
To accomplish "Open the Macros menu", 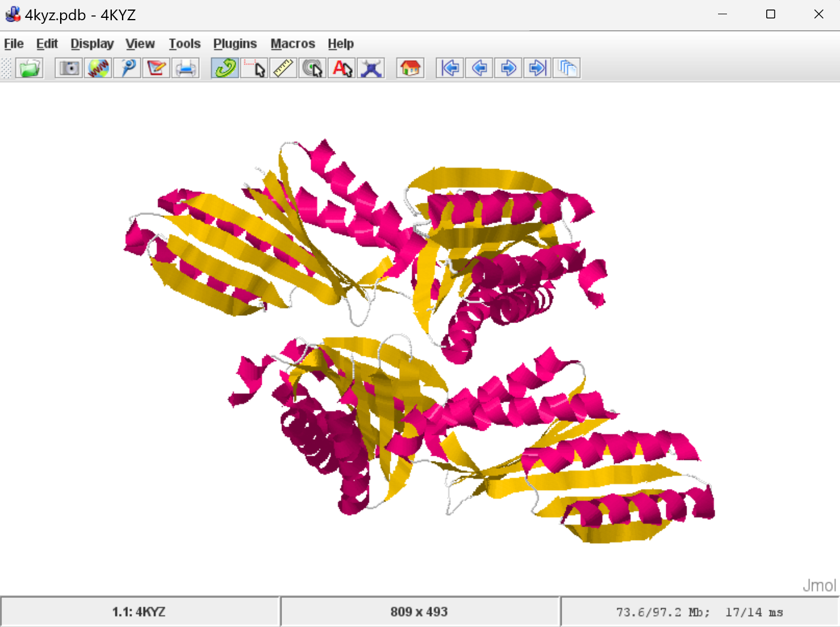I will point(293,44).
